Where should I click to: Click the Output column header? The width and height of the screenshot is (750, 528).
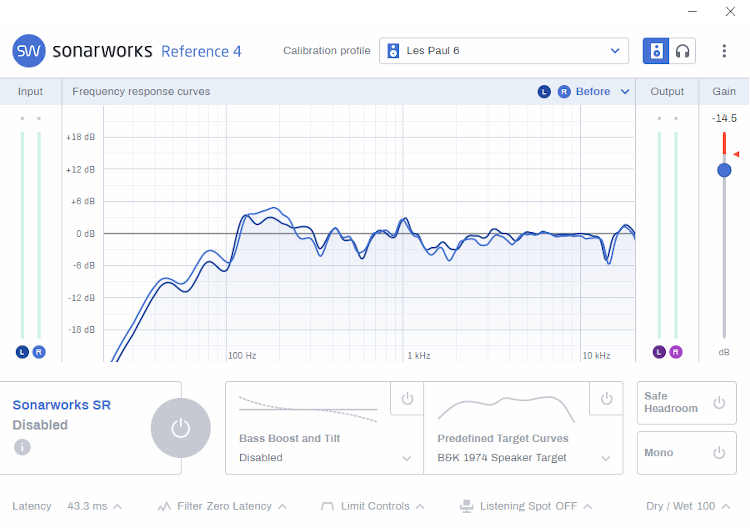667,91
